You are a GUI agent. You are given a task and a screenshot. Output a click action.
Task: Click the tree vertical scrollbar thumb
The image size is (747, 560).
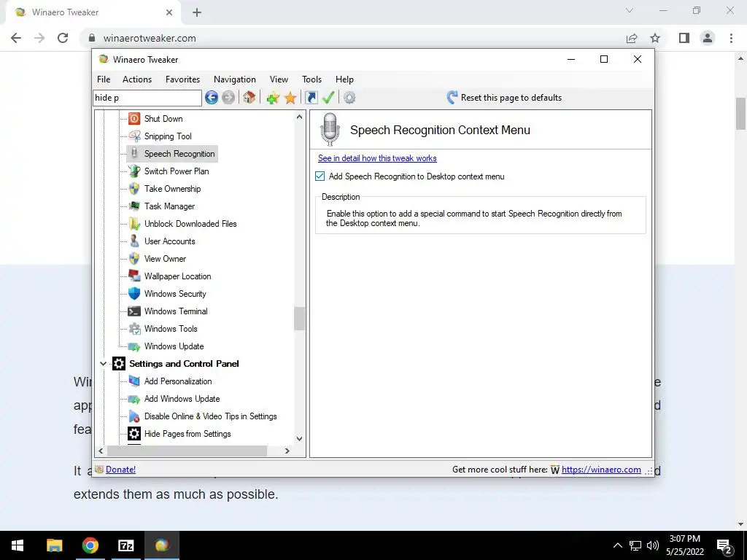[299, 319]
